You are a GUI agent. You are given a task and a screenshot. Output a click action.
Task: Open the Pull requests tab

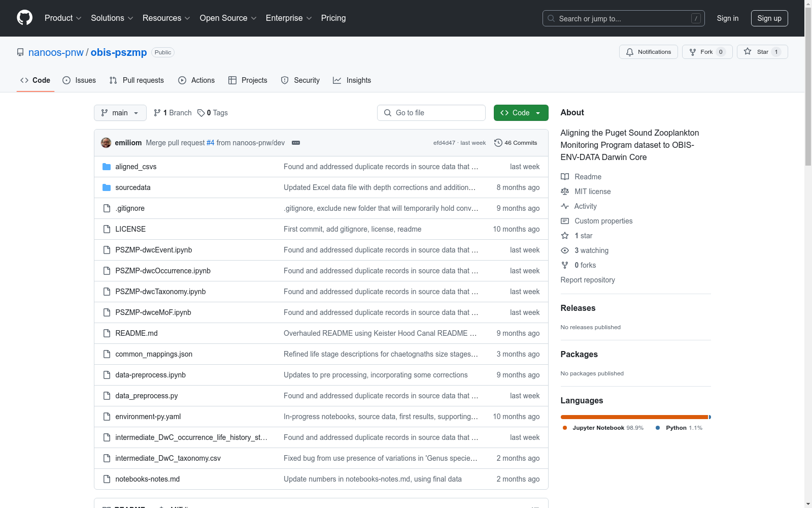click(137, 80)
